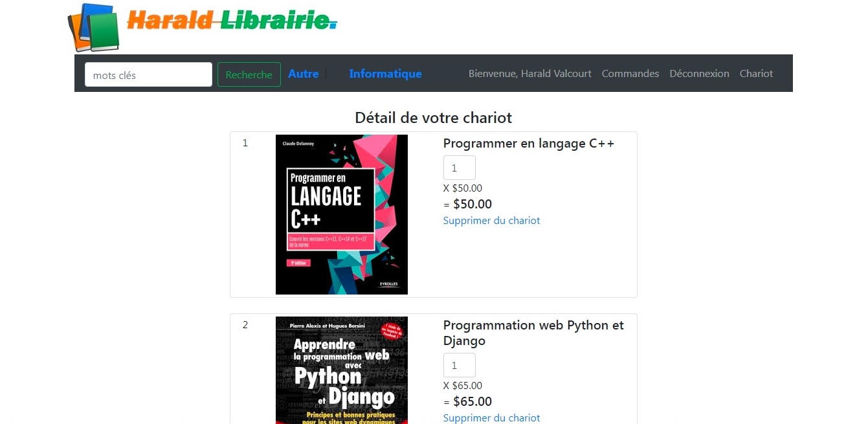This screenshot has width=868, height=424.
Task: Focus the mots clés search field
Action: click(148, 74)
